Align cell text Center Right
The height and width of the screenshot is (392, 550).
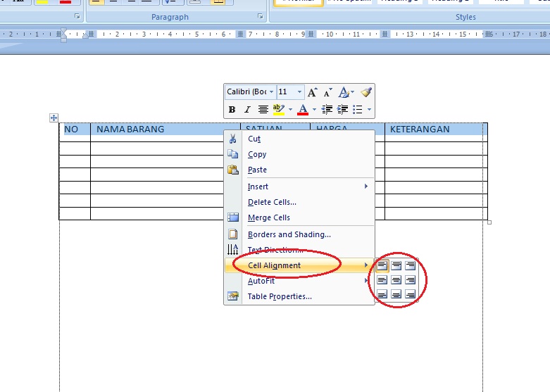(x=410, y=280)
